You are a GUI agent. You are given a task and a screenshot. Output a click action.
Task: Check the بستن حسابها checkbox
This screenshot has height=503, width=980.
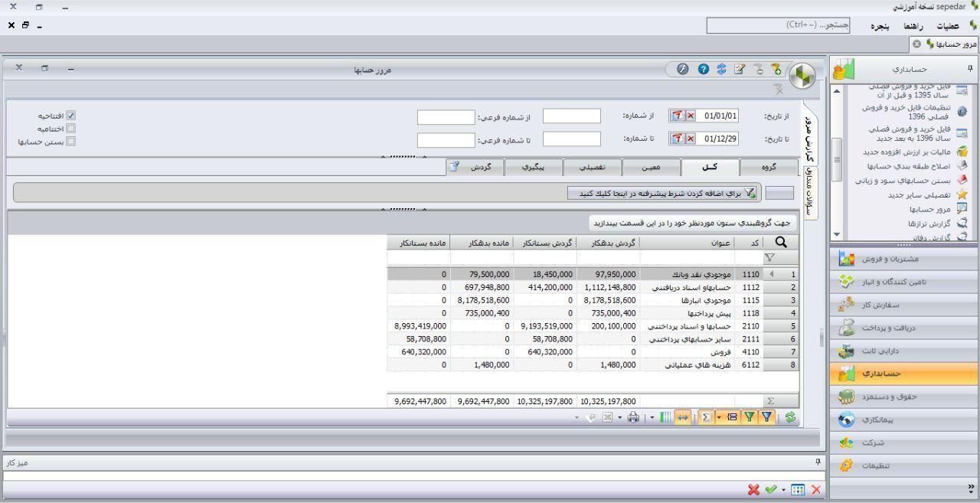click(x=71, y=142)
